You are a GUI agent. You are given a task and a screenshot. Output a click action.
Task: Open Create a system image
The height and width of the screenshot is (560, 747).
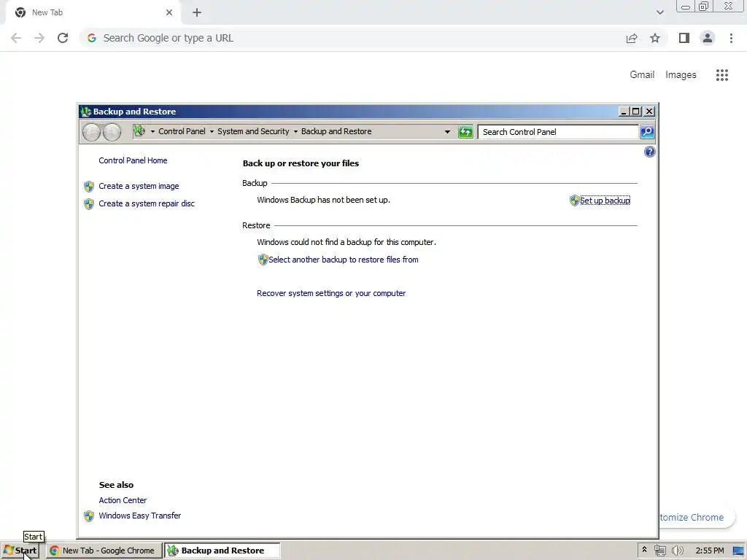[139, 186]
